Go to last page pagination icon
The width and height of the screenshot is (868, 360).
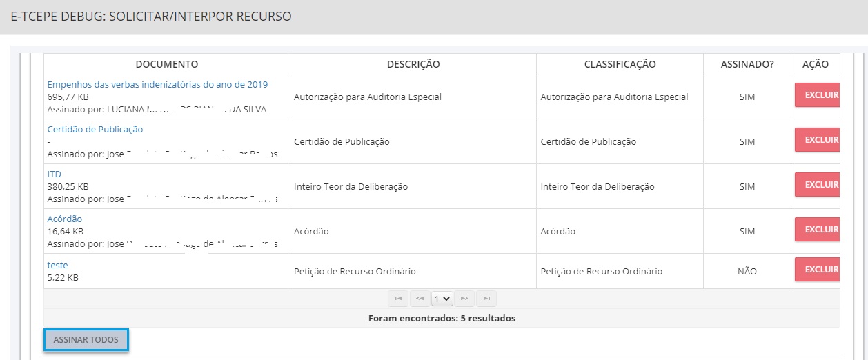point(486,299)
